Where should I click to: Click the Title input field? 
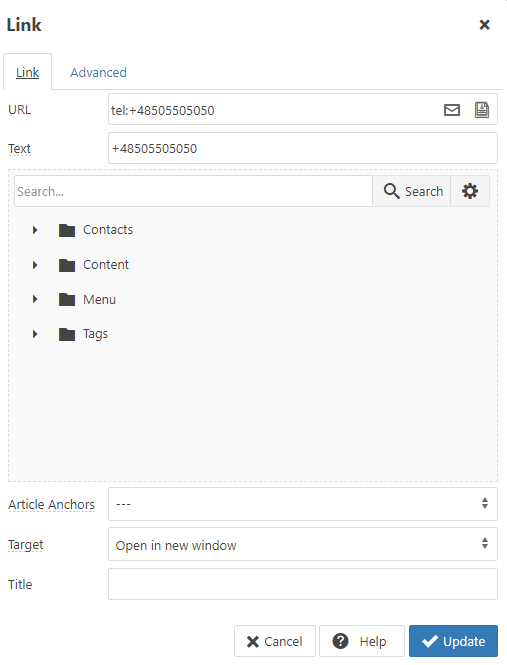click(x=303, y=584)
